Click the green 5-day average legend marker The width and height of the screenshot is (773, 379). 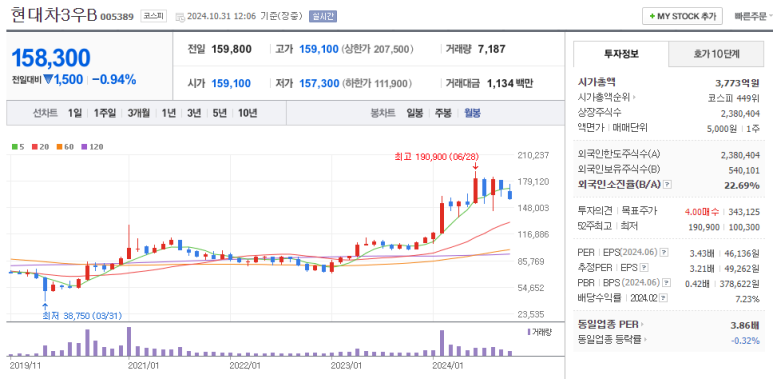[x=15, y=146]
